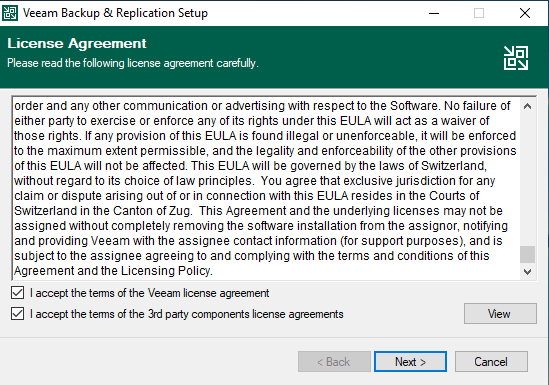Click the '3rd party components license agreements' label text
This screenshot has width=549, height=385.
pyautogui.click(x=245, y=314)
